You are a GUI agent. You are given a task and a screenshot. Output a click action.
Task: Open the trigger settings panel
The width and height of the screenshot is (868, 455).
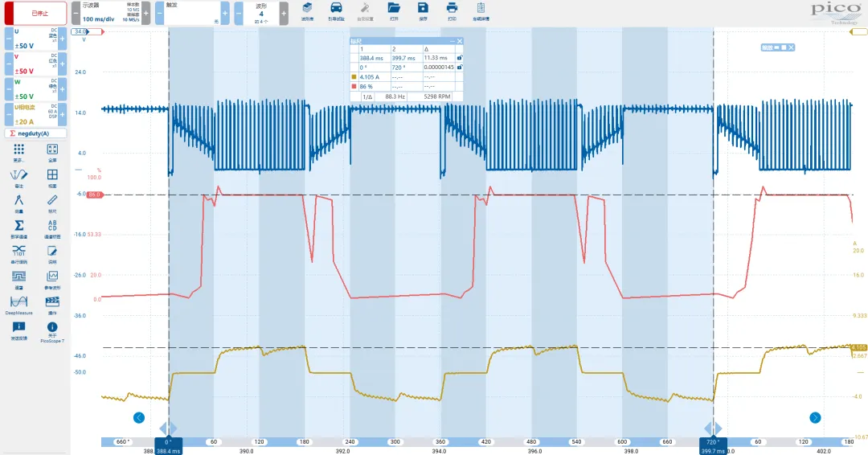[190, 13]
